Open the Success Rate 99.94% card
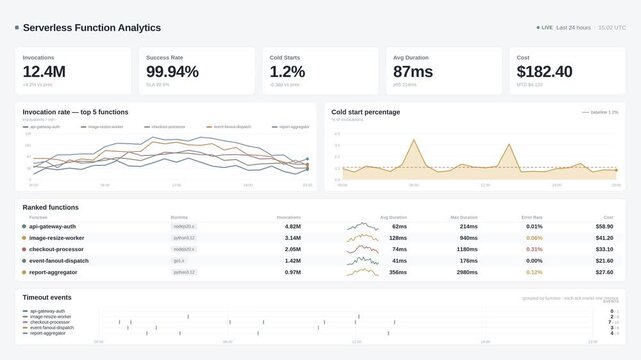 coord(197,71)
